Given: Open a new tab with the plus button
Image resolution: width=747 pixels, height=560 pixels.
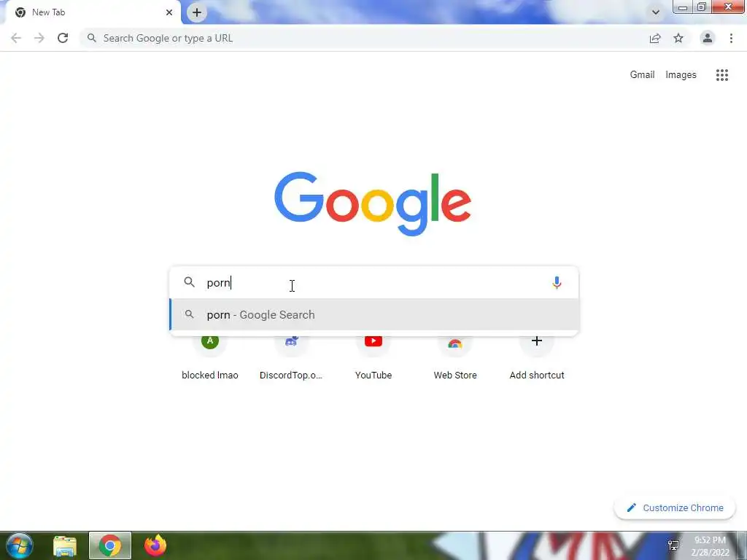Looking at the screenshot, I should click(x=197, y=12).
